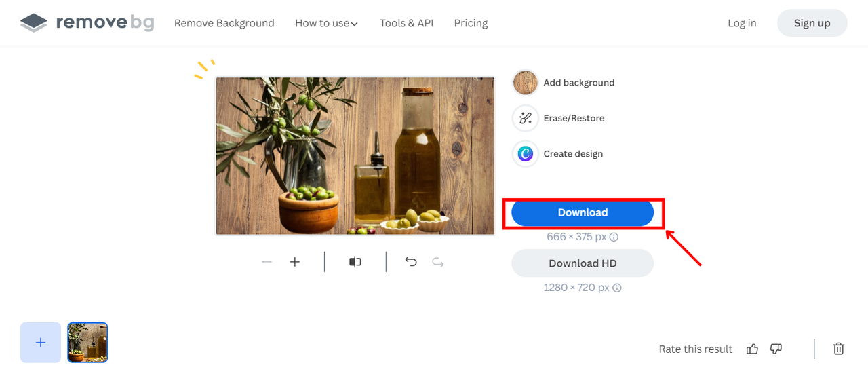Zoom out with the minus icon

click(267, 262)
